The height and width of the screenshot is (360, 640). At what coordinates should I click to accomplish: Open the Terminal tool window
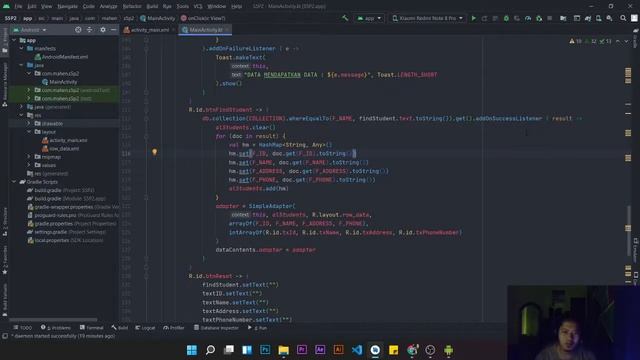click(92, 328)
